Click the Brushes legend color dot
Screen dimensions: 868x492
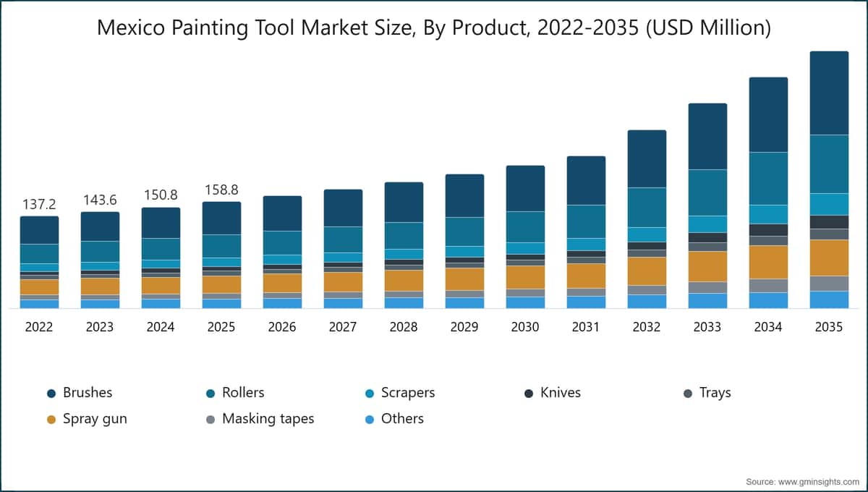pyautogui.click(x=51, y=393)
